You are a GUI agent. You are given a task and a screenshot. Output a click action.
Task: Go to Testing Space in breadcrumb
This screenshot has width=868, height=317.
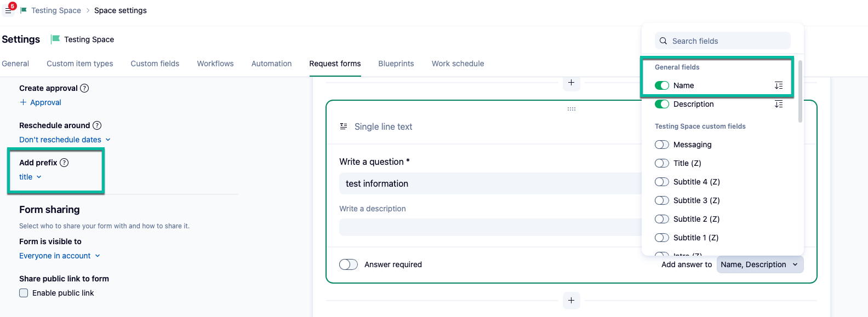pos(56,10)
